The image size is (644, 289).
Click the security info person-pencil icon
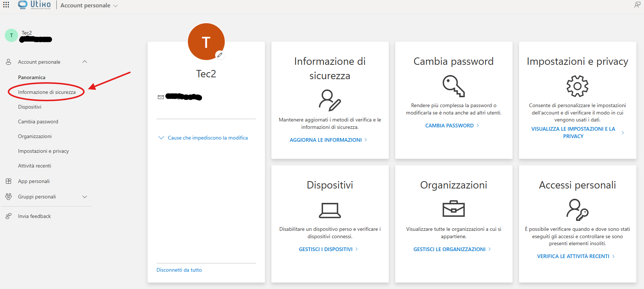tap(330, 100)
